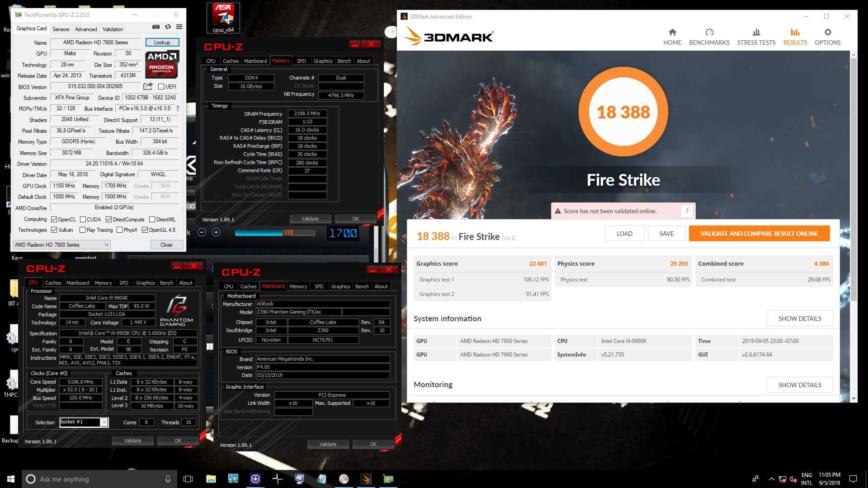Image resolution: width=868 pixels, height=488 pixels.
Task: Click the plus circle button below CPU-Z Memory
Action: tap(216, 232)
